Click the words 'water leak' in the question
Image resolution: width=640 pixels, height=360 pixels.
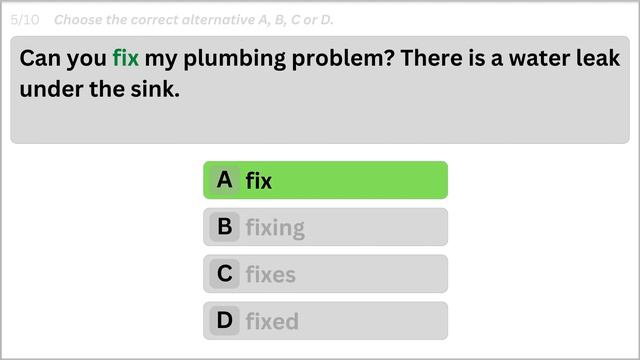tap(564, 58)
